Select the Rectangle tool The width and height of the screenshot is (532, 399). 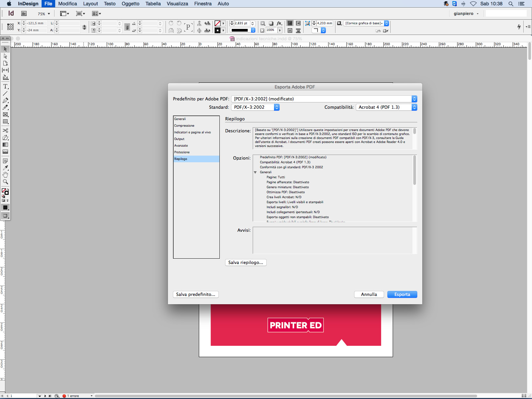tap(5, 121)
